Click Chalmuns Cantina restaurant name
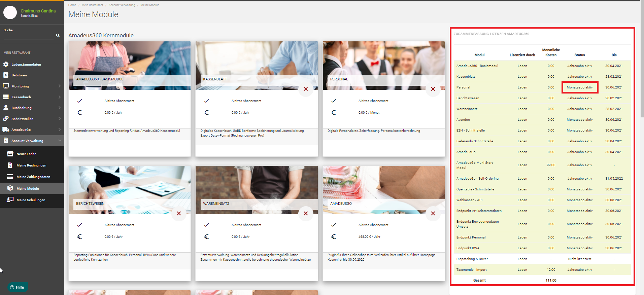 (x=38, y=11)
